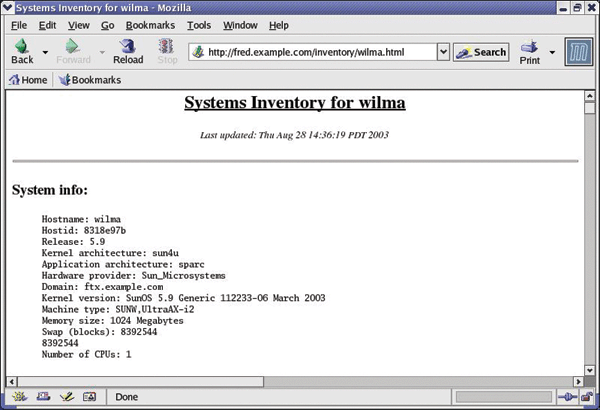Expand the Print options dropdown arrow
This screenshot has height=410, width=600.
(553, 52)
